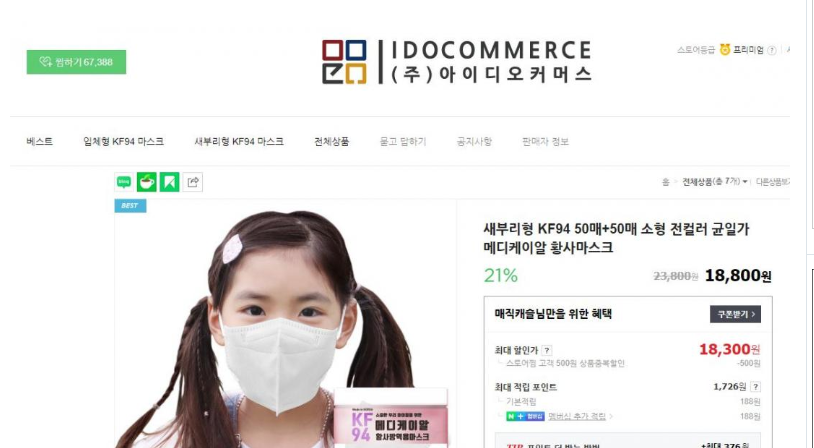Open help icon beside 프리미엄 store grade
The height and width of the screenshot is (448, 814).
pyautogui.click(x=771, y=50)
